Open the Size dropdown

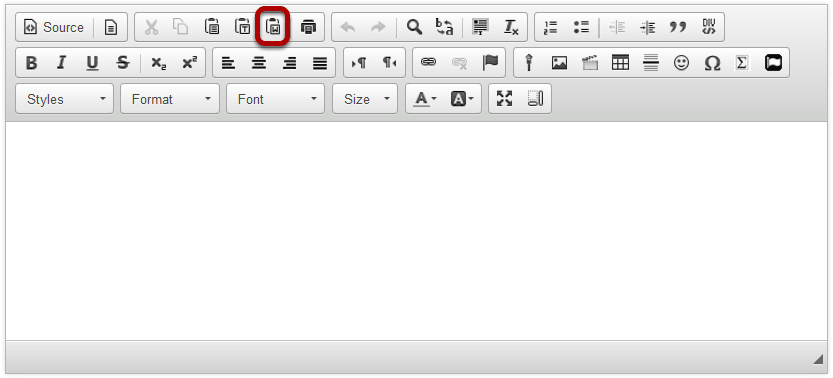(x=365, y=99)
